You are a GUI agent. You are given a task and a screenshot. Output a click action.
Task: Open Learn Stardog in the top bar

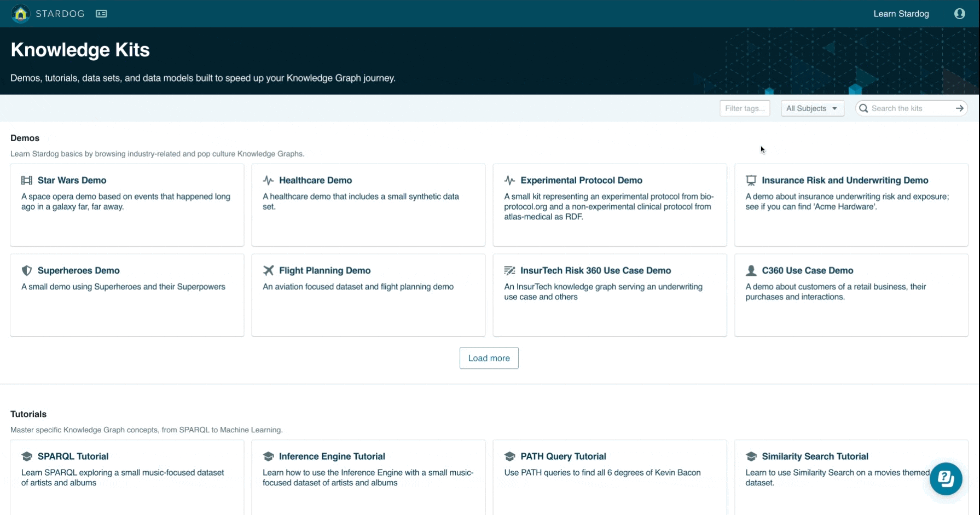pyautogui.click(x=901, y=14)
